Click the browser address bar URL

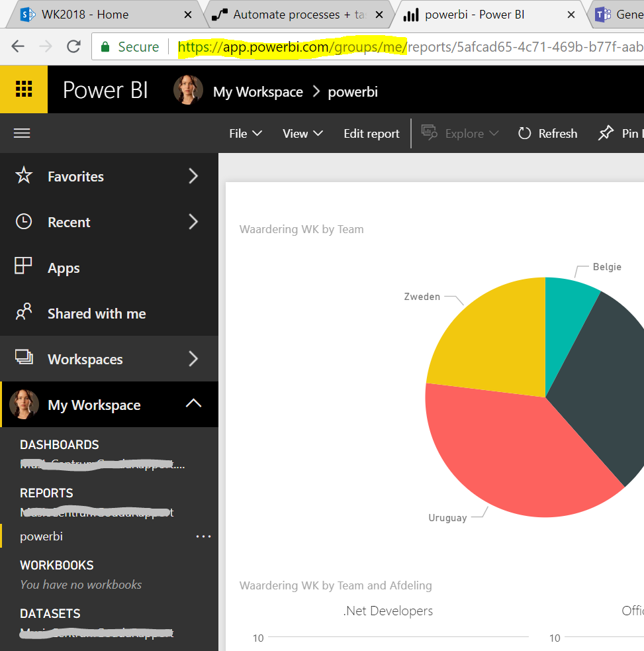tap(410, 47)
